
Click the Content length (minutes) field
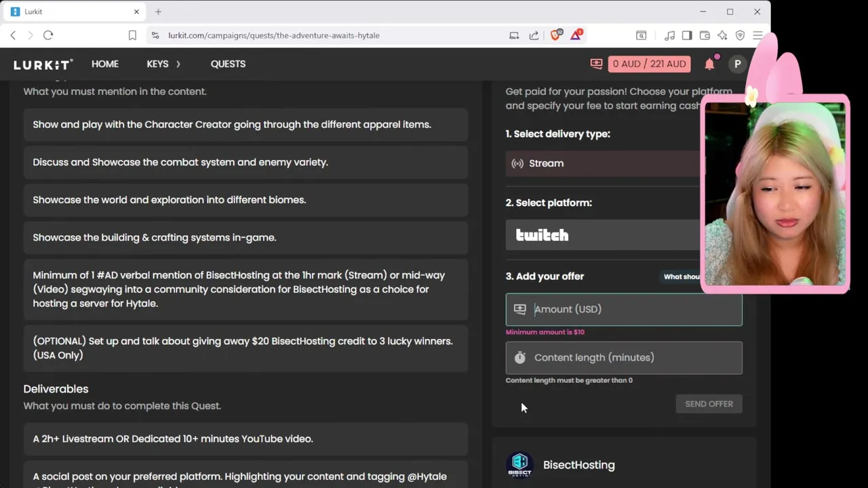624,357
